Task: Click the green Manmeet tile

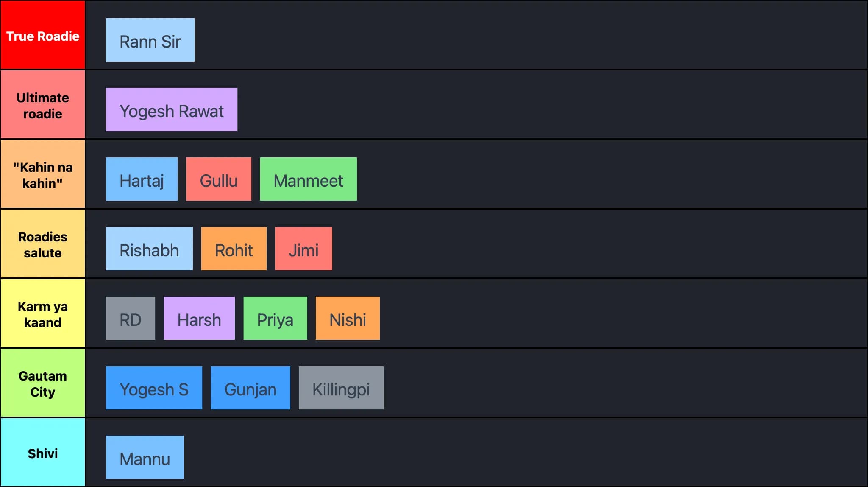Action: 308,179
